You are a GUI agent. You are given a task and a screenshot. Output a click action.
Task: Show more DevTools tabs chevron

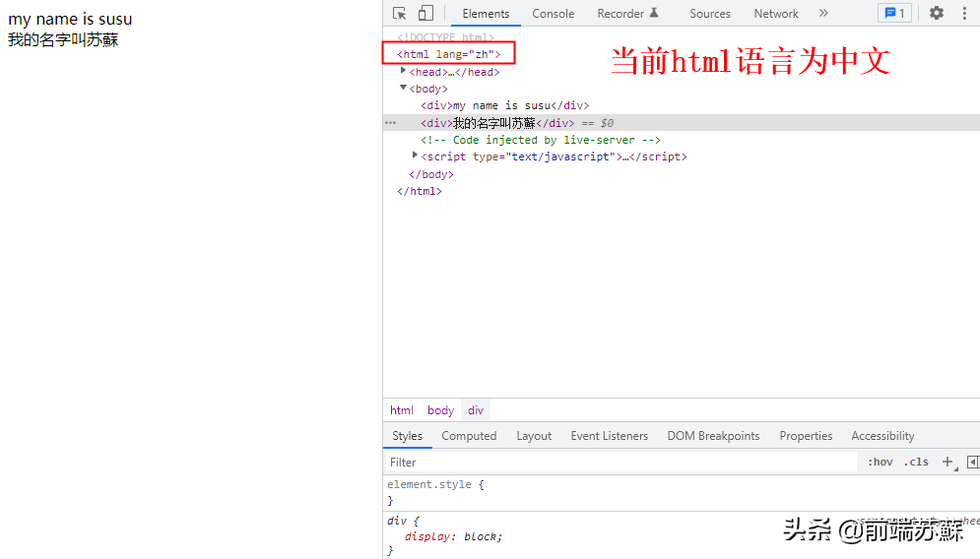(x=823, y=13)
